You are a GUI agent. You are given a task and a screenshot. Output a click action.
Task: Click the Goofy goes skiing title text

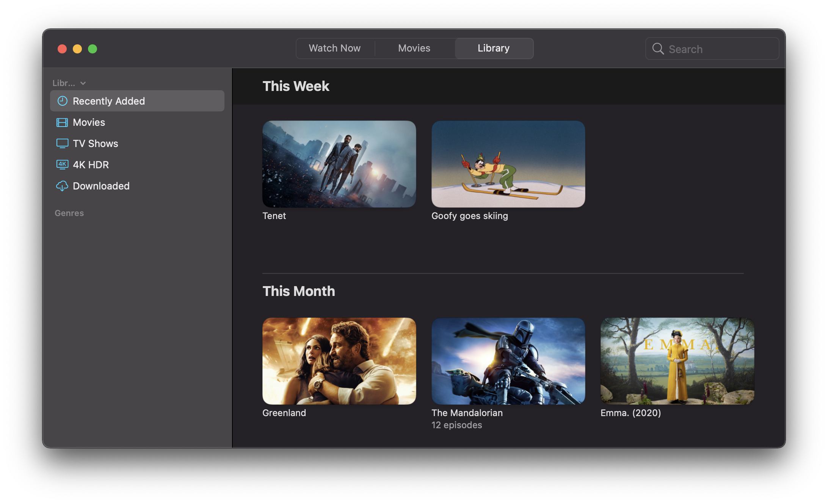tap(470, 216)
